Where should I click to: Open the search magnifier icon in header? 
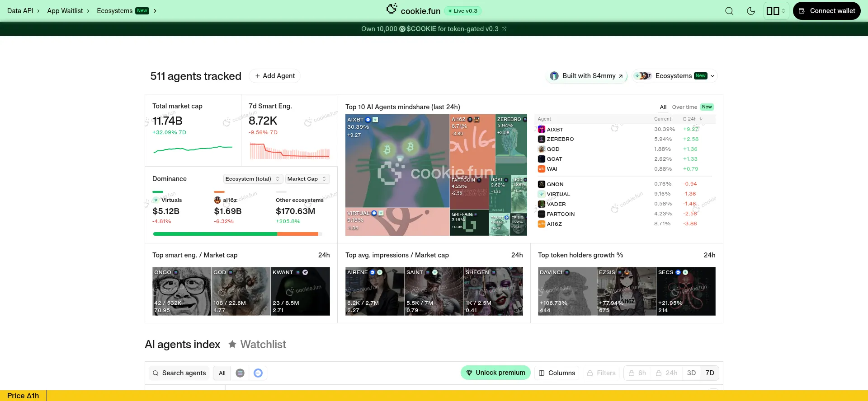pyautogui.click(x=729, y=11)
